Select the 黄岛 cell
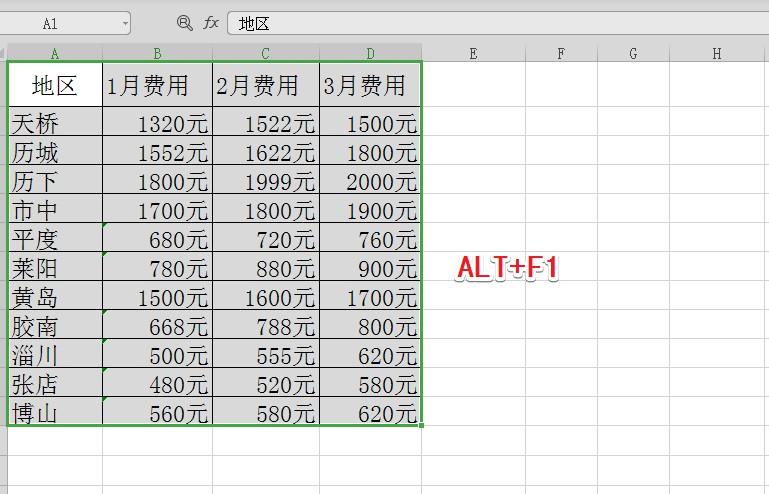This screenshot has height=494, width=769. point(55,295)
